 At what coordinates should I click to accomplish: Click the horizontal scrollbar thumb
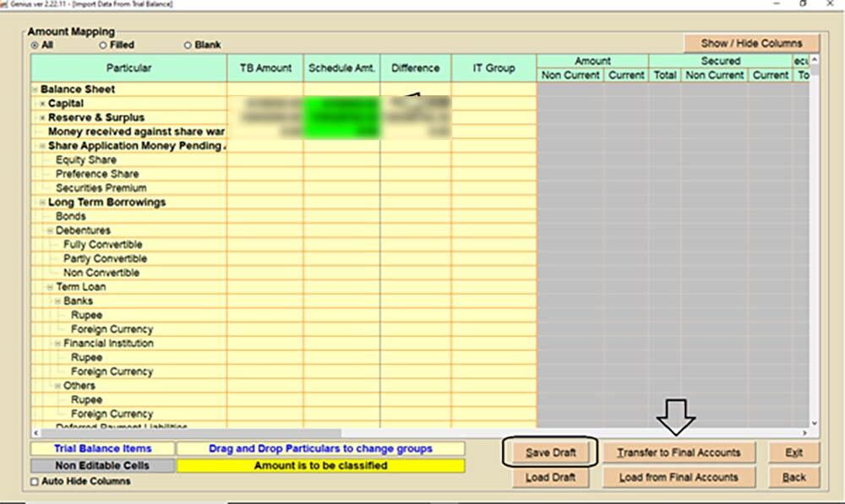[x=191, y=433]
